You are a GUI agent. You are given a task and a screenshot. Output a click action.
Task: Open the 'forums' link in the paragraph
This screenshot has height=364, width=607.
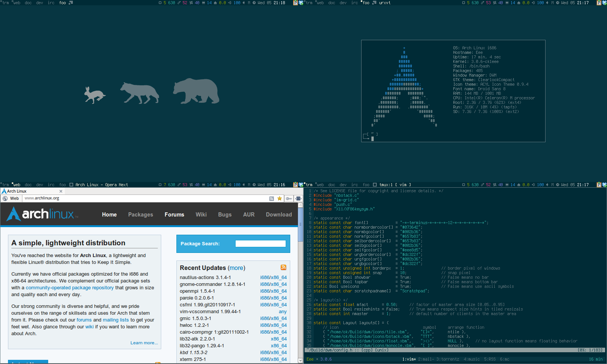(x=84, y=320)
